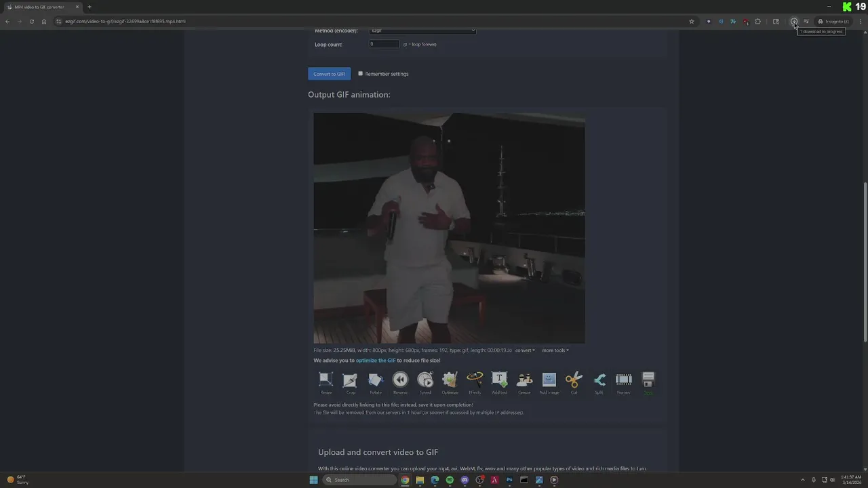
Task: Open the Reverse tool
Action: [400, 383]
